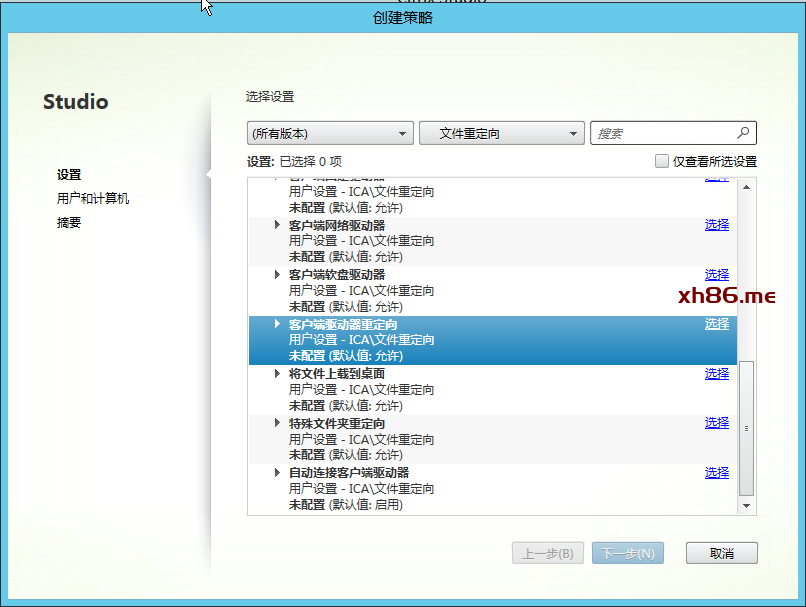806x607 pixels.
Task: Go to the 用户和计算机 step
Action: pyautogui.click(x=93, y=199)
